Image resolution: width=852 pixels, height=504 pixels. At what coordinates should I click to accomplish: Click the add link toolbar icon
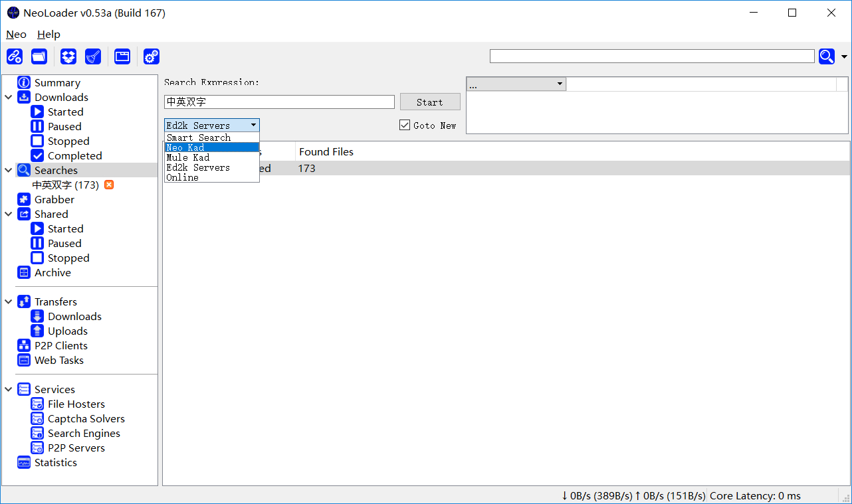(15, 56)
